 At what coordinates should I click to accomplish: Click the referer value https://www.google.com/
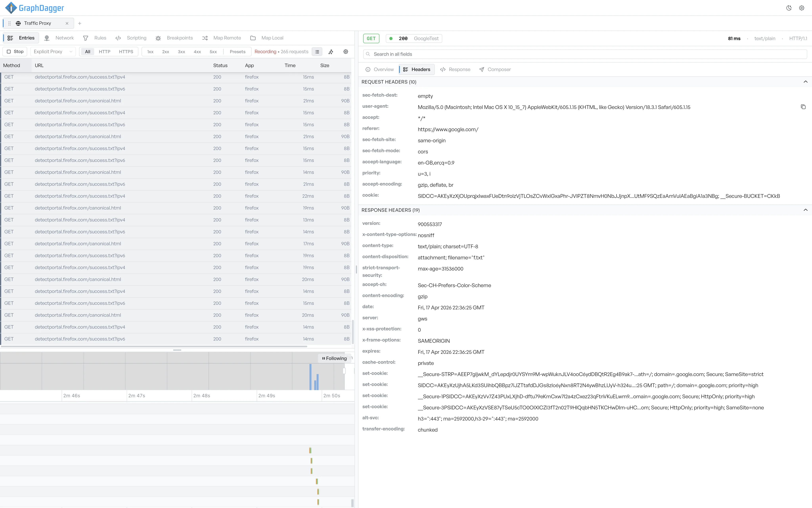point(448,130)
